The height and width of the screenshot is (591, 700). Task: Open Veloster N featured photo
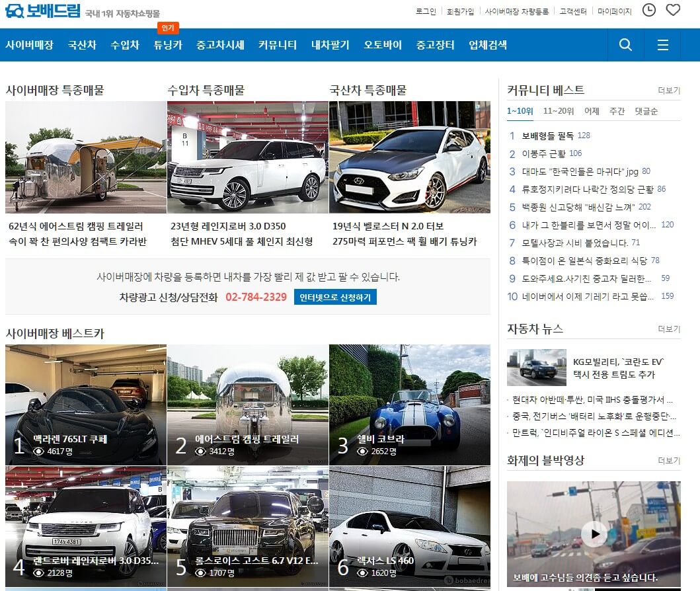click(410, 157)
